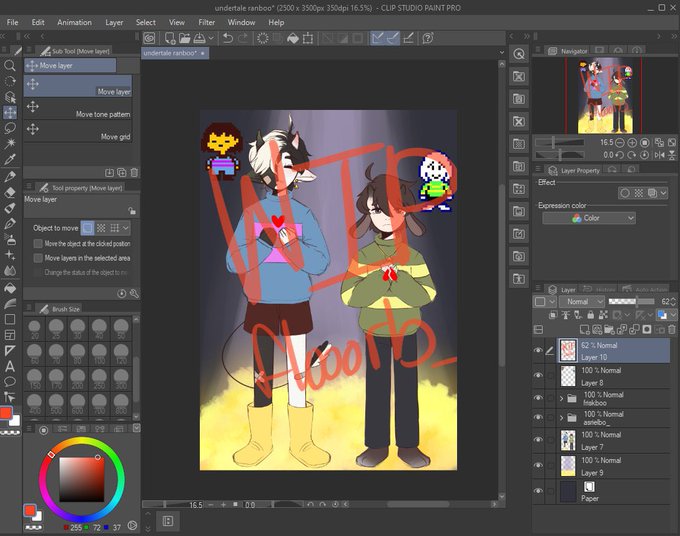
Task: Open file using folder icon in command bar
Action: tap(184, 38)
